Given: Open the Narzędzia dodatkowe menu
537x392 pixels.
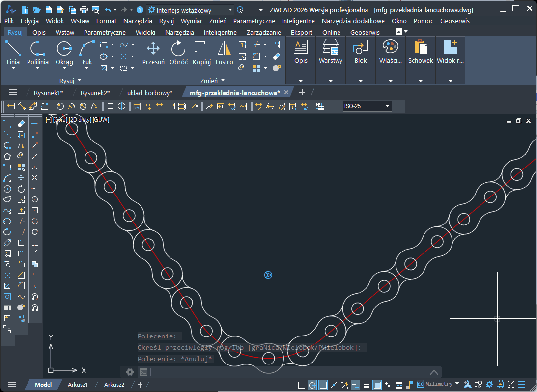Looking at the screenshot, I should pos(353,21).
